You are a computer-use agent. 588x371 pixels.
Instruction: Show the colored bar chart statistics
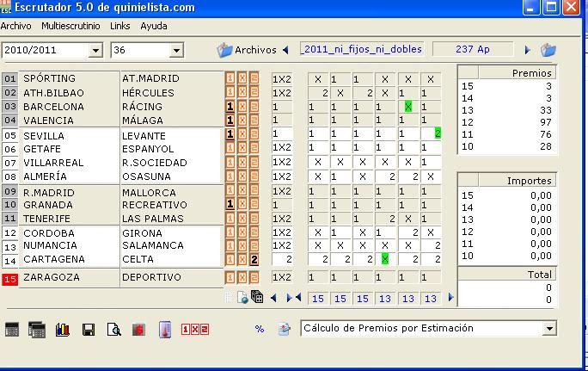63,330
